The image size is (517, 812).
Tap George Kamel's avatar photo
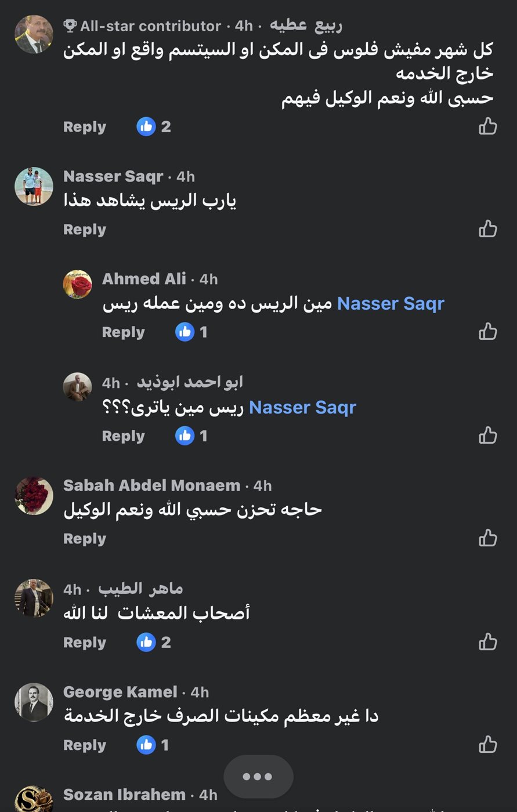pyautogui.click(x=34, y=702)
